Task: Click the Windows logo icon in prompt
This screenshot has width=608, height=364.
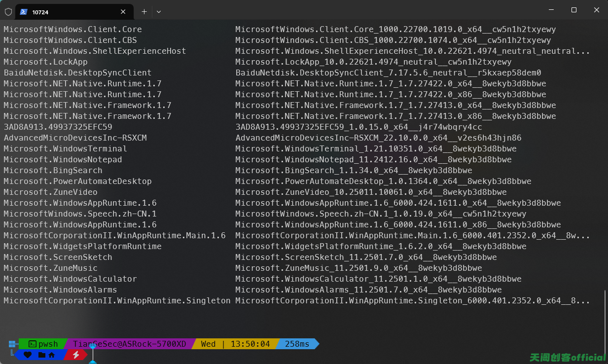Action: coord(12,344)
